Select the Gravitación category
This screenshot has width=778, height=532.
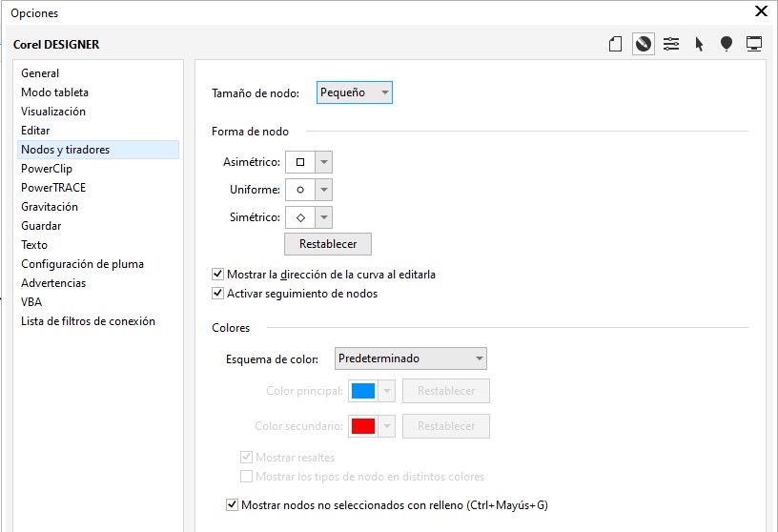[x=98, y=207]
